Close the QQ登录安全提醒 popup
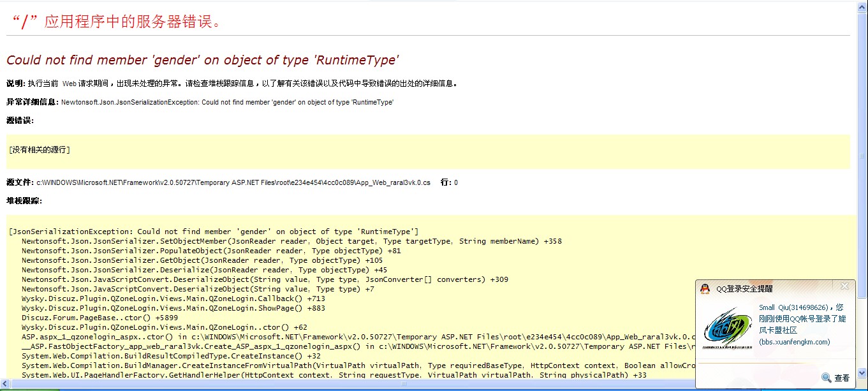The width and height of the screenshot is (868, 391). tap(844, 286)
